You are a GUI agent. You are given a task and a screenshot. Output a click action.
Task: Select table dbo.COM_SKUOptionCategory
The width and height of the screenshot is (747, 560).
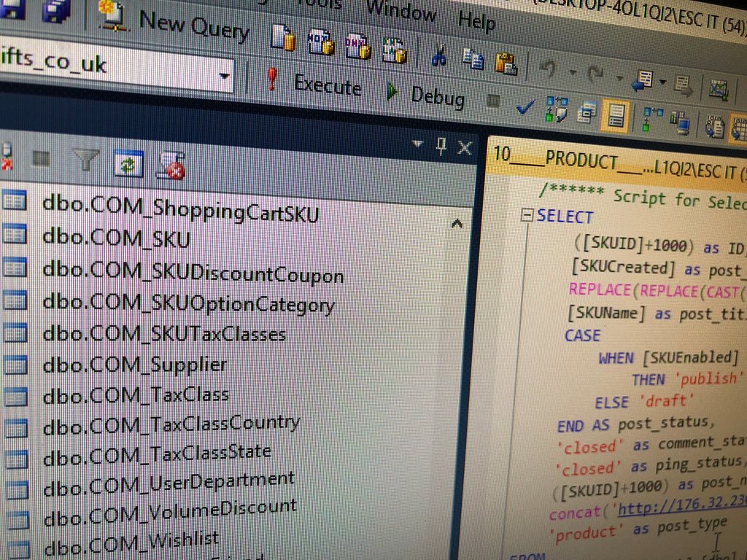pos(189,303)
